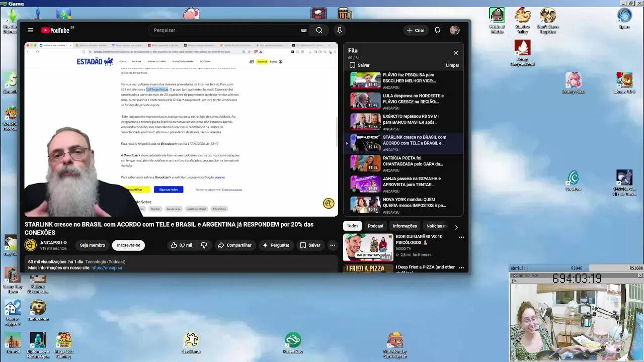Select queue video EXÉRCITO repassou R$ 39 MI
The width and height of the screenshot is (644, 362).
coord(405,122)
